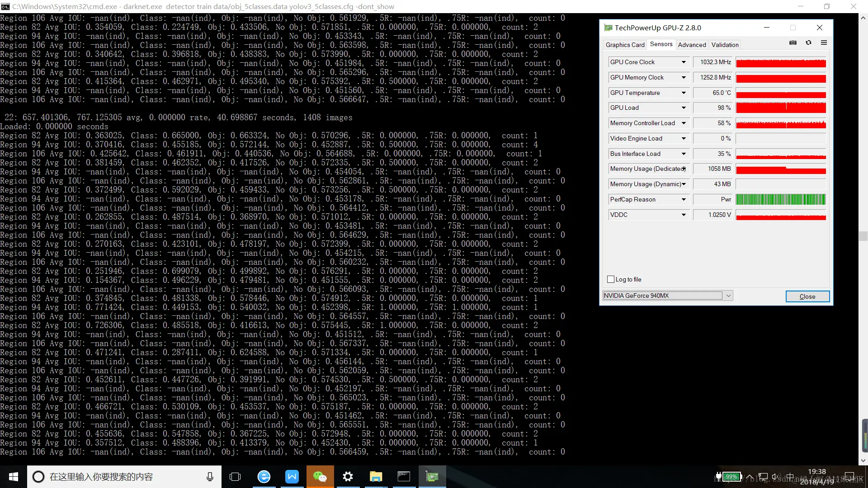The width and height of the screenshot is (868, 488).
Task: Click the GPU-Z screenshot camera icon
Action: (x=793, y=43)
